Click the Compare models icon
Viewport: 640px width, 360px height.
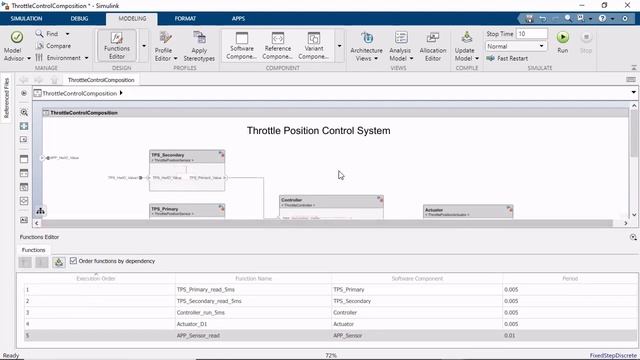(x=39, y=46)
